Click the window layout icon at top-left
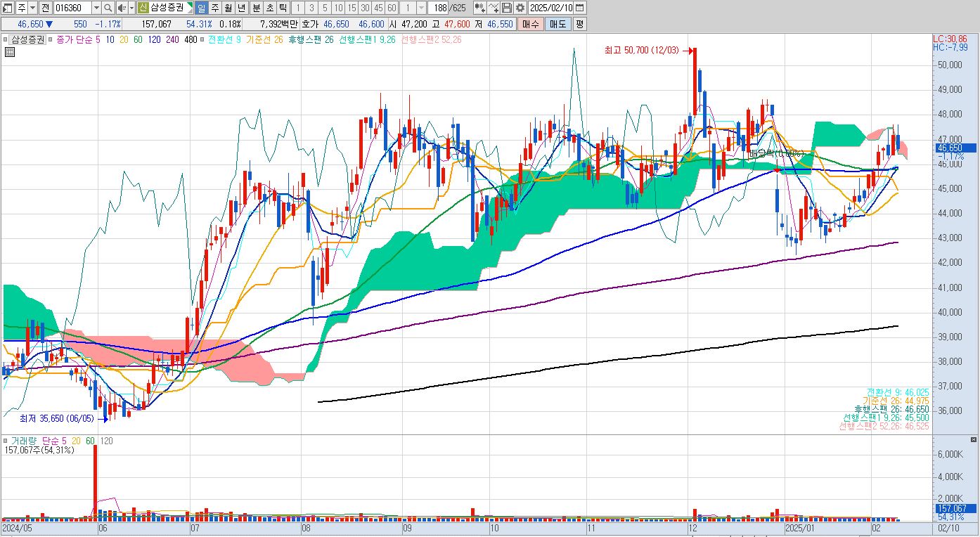The width and height of the screenshot is (980, 537). coord(7,8)
